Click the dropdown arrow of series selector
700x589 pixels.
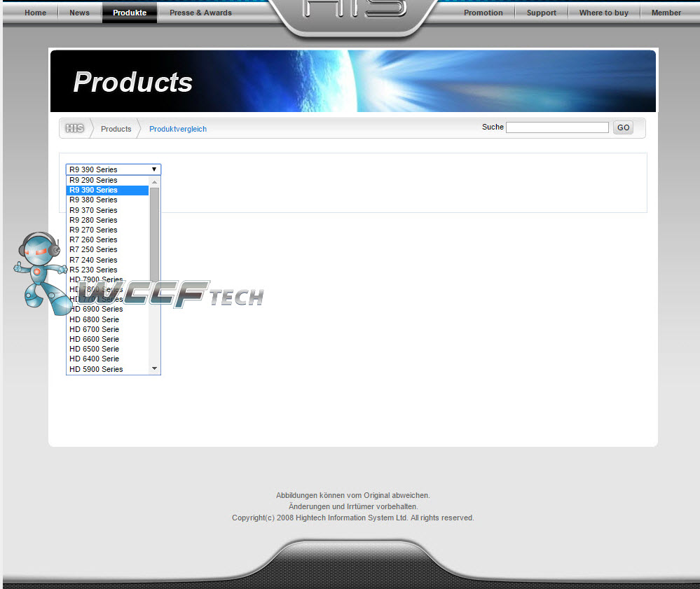click(x=154, y=169)
